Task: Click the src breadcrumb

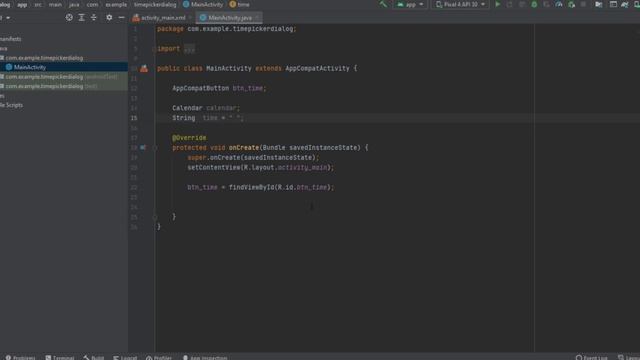Action: click(x=38, y=4)
